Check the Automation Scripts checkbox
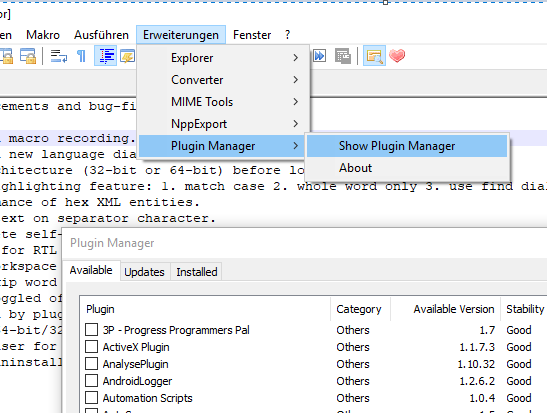This screenshot has height=413, width=547. (91, 398)
